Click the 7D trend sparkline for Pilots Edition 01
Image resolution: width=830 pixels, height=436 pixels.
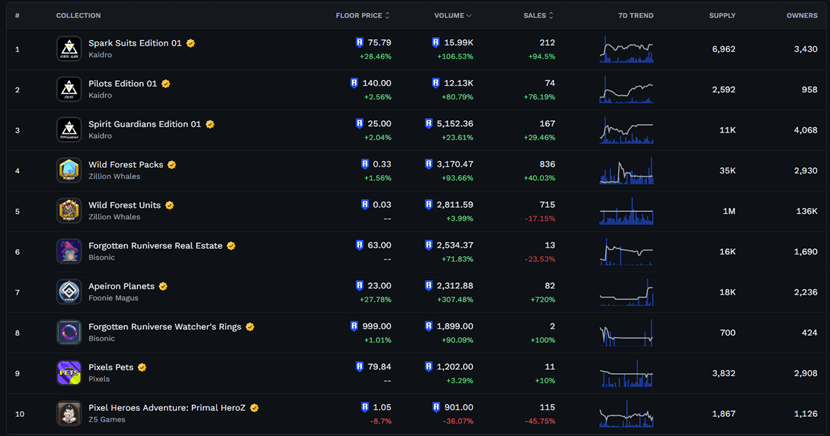pyautogui.click(x=626, y=90)
